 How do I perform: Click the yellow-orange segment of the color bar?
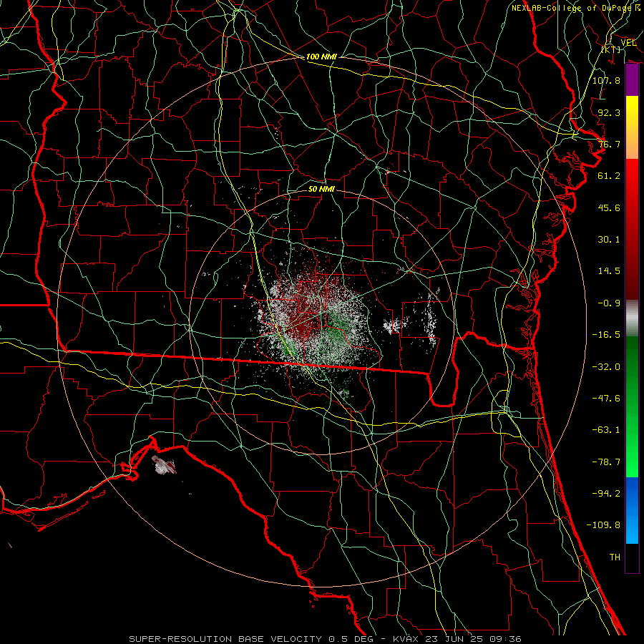coord(632,127)
